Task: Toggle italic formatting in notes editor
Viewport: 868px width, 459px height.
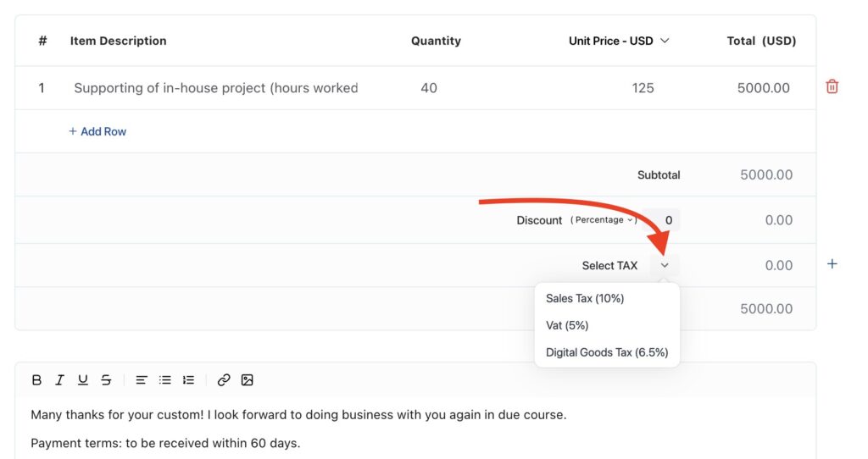Action: pyautogui.click(x=59, y=380)
